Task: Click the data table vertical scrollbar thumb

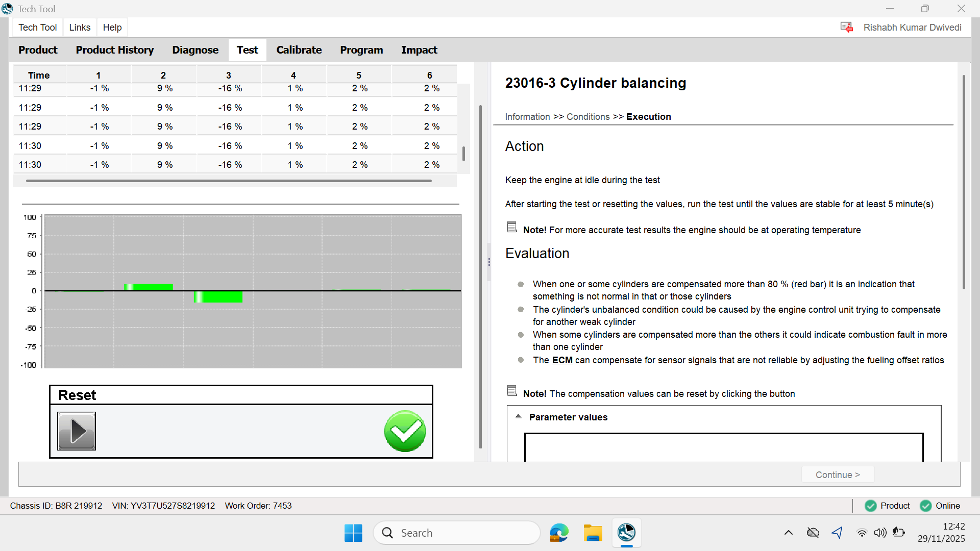Action: (x=463, y=154)
